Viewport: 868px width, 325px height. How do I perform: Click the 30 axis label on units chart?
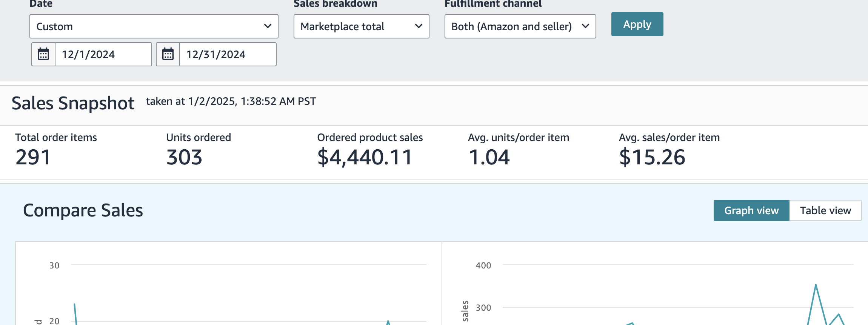[x=54, y=265]
